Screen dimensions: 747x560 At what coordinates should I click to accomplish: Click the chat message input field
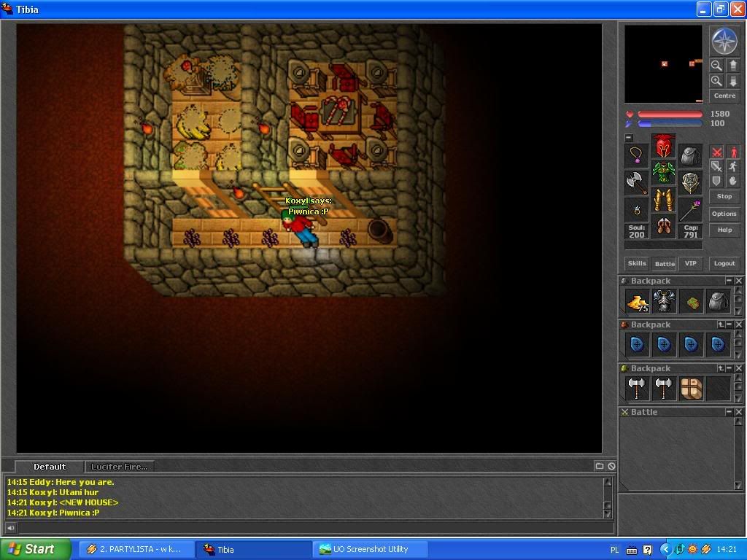pos(315,527)
